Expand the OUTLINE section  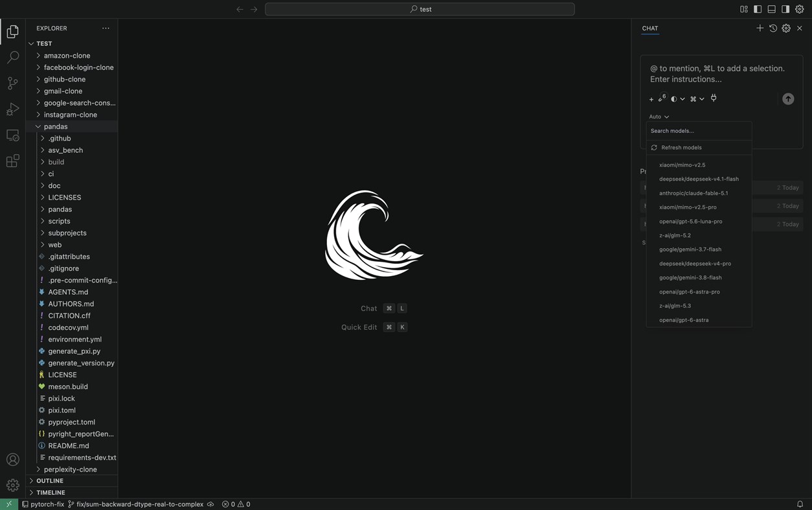point(71,481)
